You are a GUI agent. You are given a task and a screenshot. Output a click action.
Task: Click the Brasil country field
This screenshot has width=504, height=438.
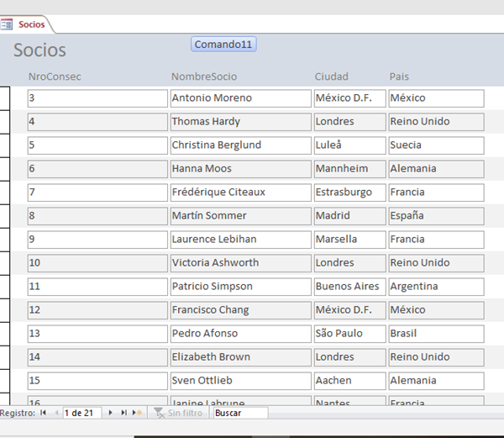436,334
